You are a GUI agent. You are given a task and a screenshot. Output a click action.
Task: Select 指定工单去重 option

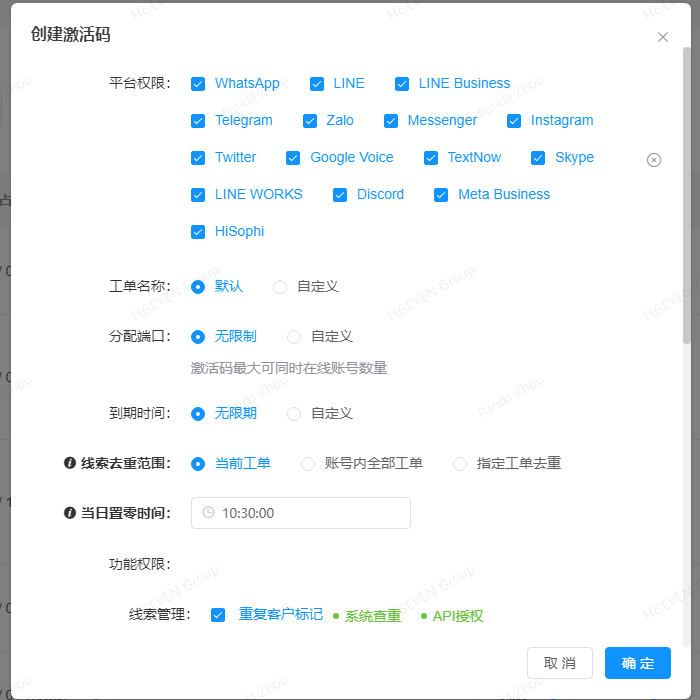coord(460,464)
